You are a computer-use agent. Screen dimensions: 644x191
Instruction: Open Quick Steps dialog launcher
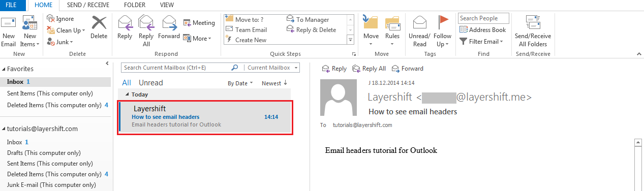(x=354, y=54)
